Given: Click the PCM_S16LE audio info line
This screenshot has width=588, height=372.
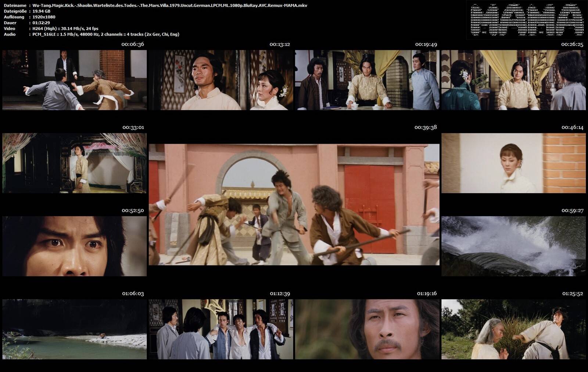Looking at the screenshot, I should click(106, 34).
